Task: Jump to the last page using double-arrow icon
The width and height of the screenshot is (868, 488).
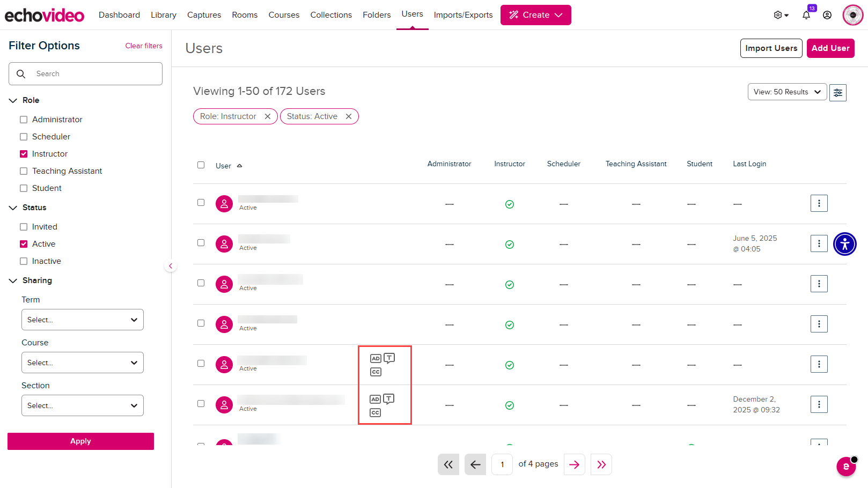Action: pyautogui.click(x=601, y=464)
